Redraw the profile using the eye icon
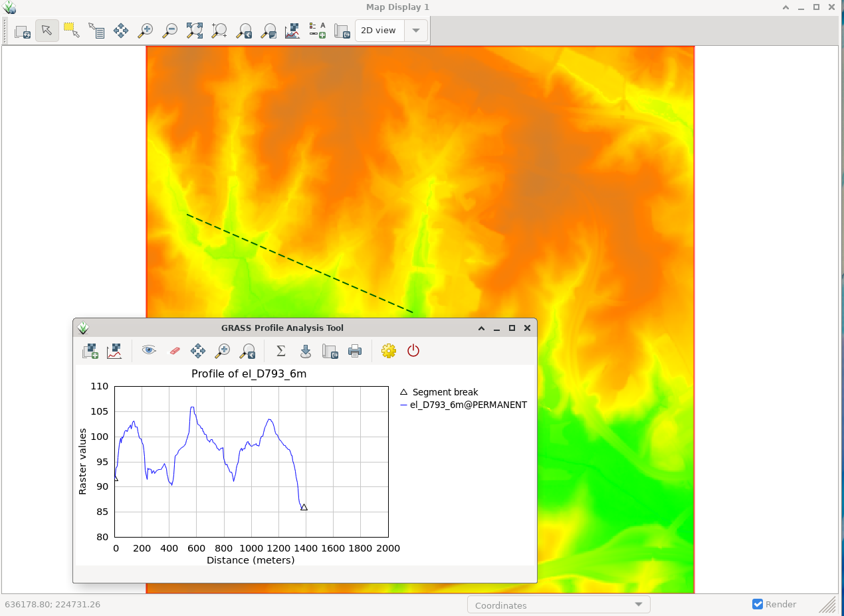The width and height of the screenshot is (844, 616). [149, 350]
